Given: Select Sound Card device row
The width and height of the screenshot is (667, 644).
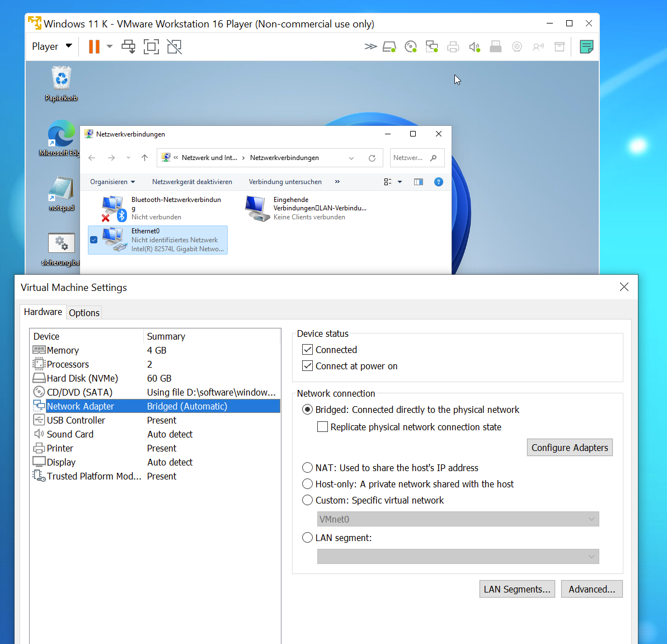Looking at the screenshot, I should (x=156, y=434).
